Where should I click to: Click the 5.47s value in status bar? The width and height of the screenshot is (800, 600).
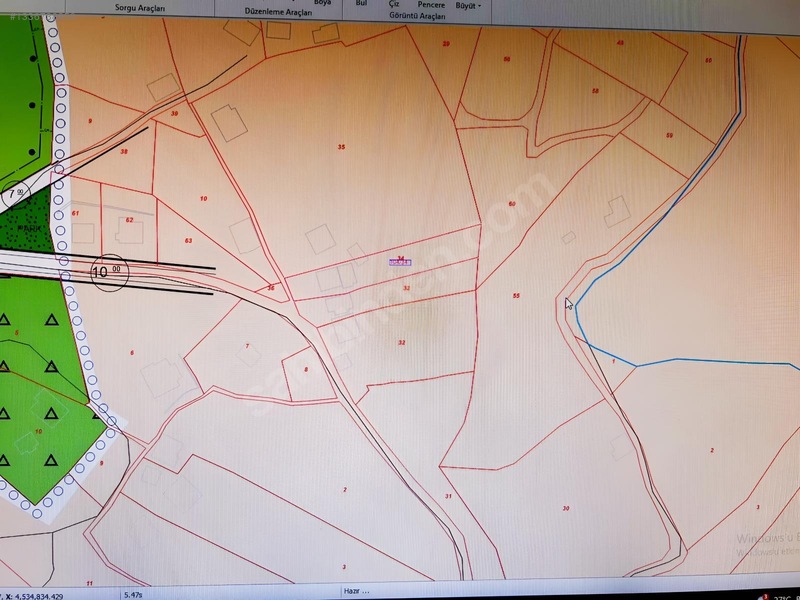133,595
